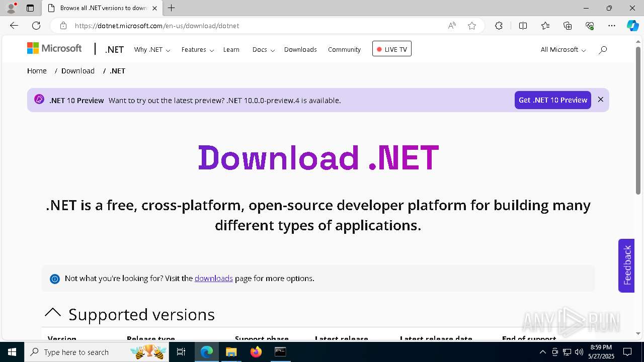The image size is (644, 362).
Task: Open a new tab with plus button
Action: 172,8
